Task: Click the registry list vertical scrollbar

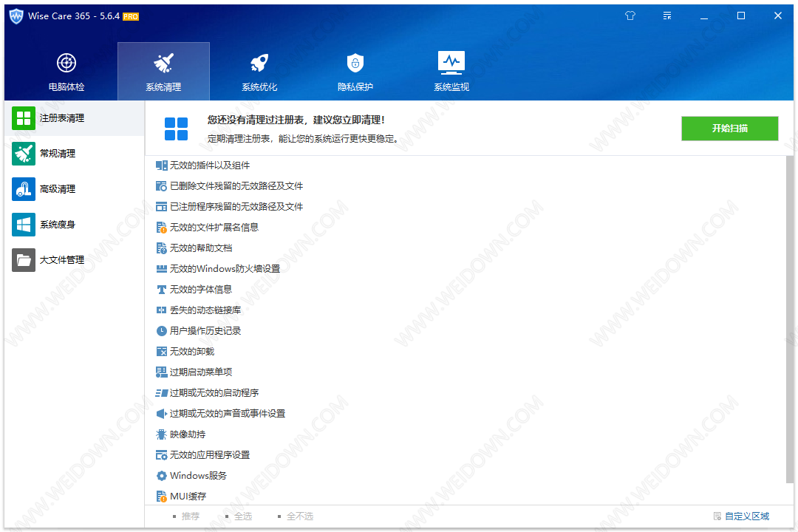Action: click(790, 318)
